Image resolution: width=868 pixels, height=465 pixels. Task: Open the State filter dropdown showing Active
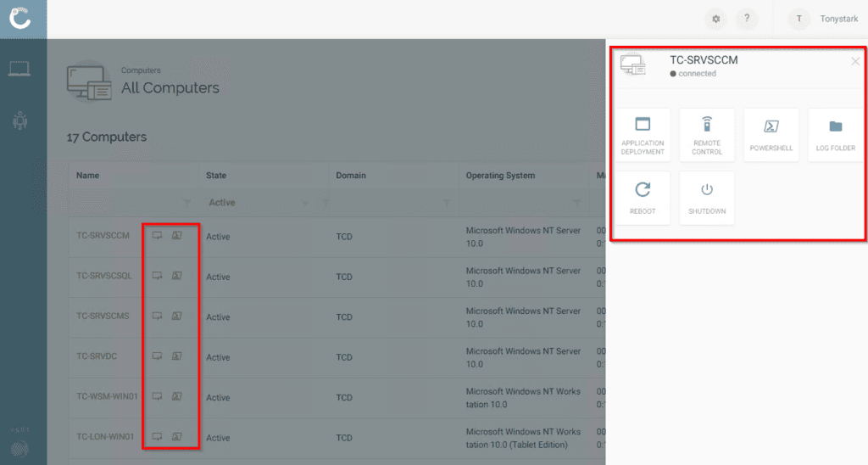(258, 203)
